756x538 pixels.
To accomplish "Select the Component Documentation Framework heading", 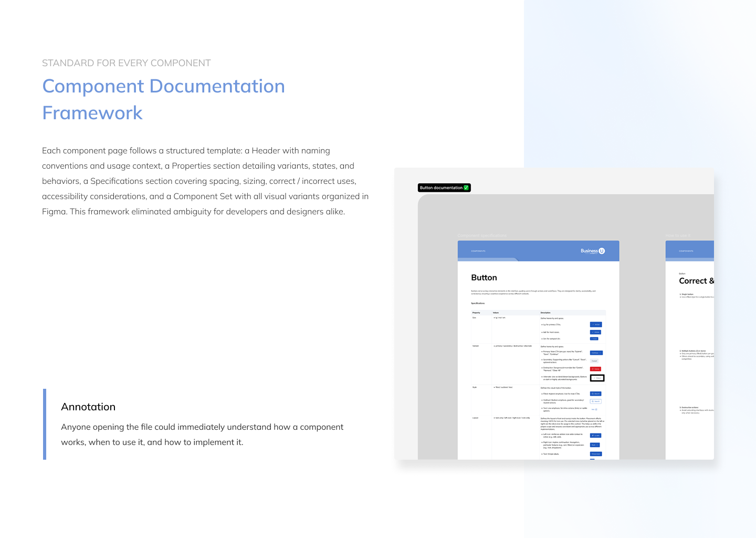I will tap(163, 99).
